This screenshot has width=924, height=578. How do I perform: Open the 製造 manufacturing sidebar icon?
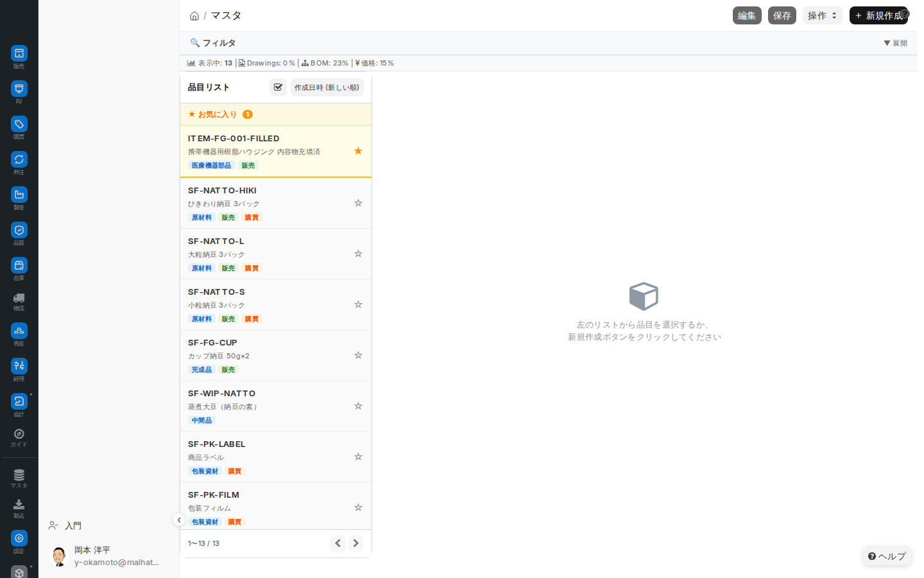pyautogui.click(x=19, y=195)
